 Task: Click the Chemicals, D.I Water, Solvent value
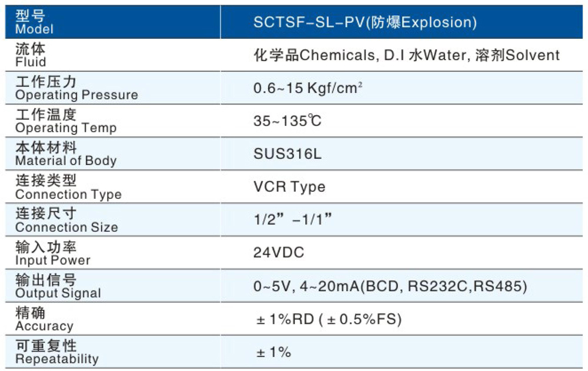click(x=406, y=55)
